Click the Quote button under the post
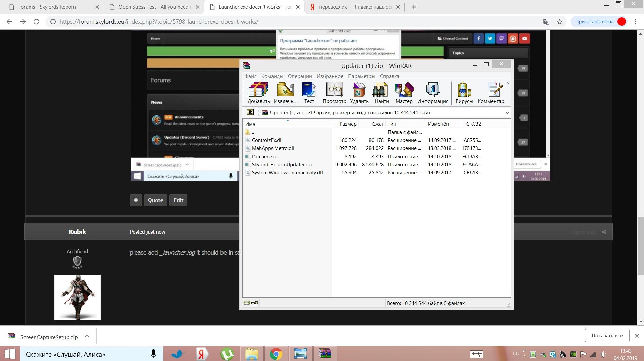The width and height of the screenshot is (644, 361). point(156,200)
